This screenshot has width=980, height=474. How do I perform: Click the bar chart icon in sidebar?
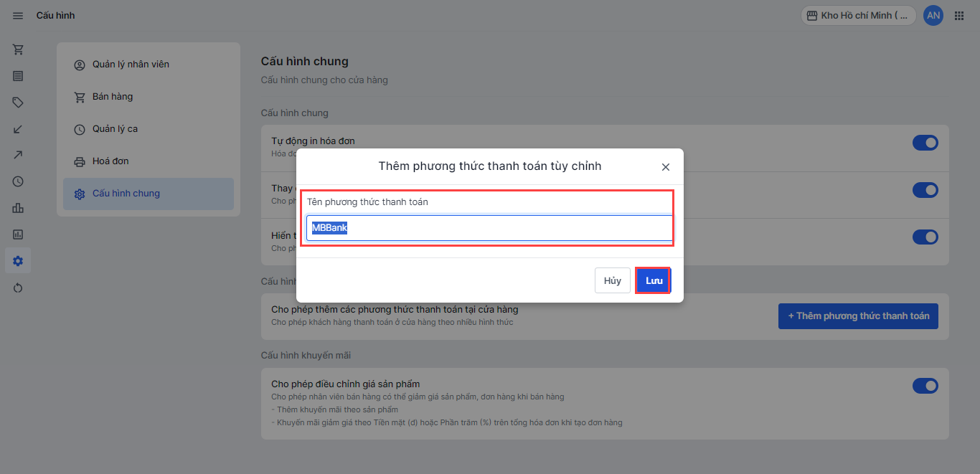[18, 208]
